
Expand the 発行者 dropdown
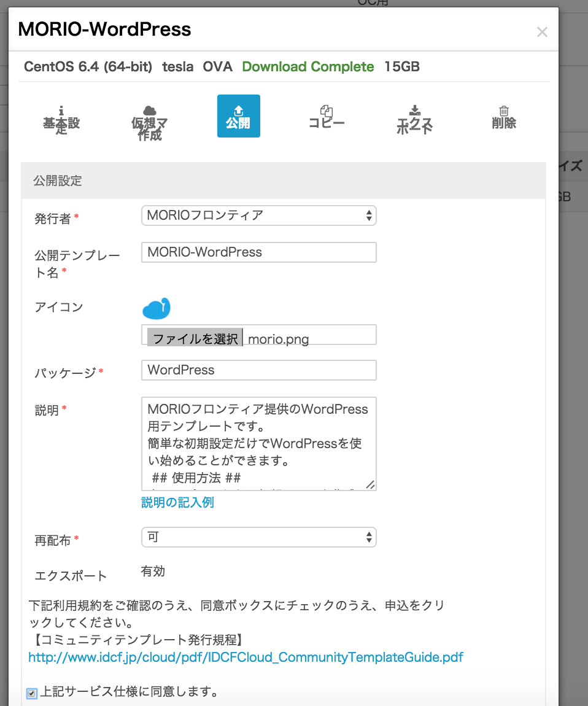click(258, 215)
